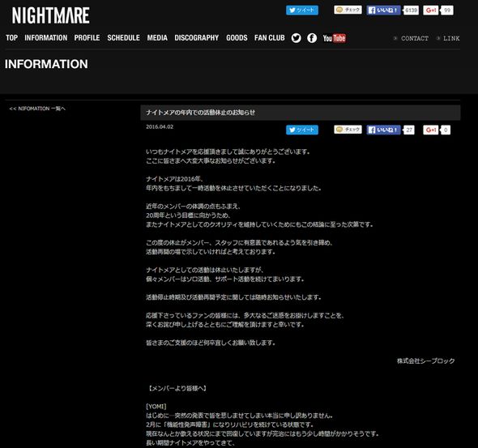478x448 pixels.
Task: Click header Facebook like button
Action: pos(383,10)
